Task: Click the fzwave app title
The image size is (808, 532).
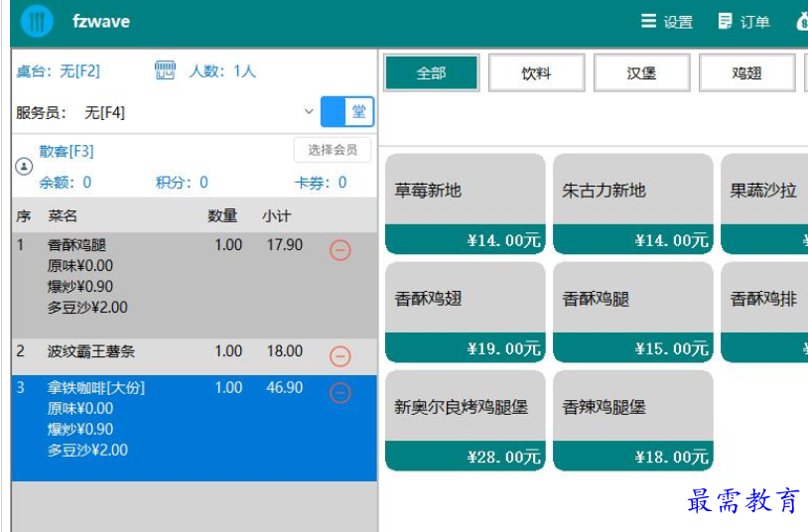Action: (x=101, y=21)
